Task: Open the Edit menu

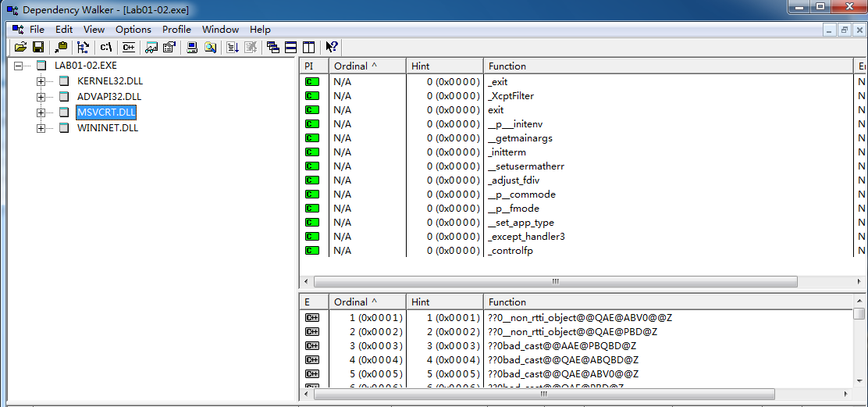Action: [64, 30]
